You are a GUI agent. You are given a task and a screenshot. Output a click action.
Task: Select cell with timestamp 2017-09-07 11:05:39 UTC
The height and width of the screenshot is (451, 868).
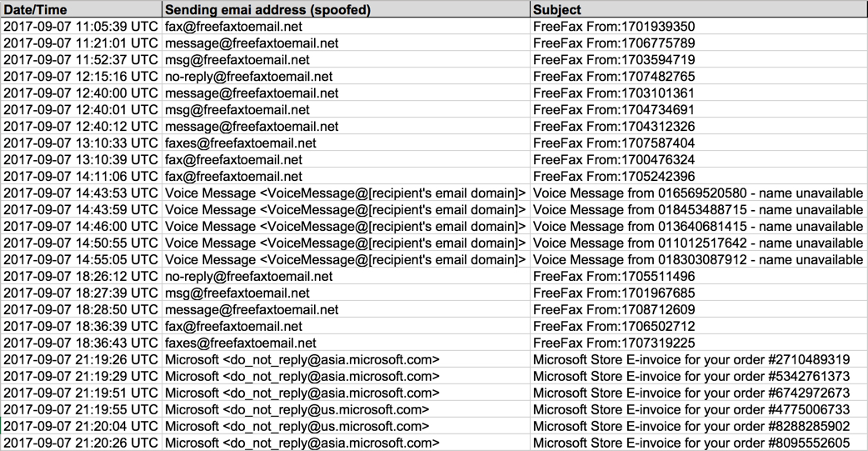point(81,27)
